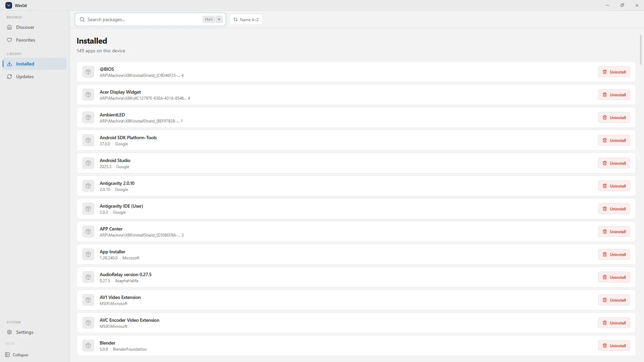Select the Android Studio name
The width and height of the screenshot is (644, 362).
pos(115,160)
